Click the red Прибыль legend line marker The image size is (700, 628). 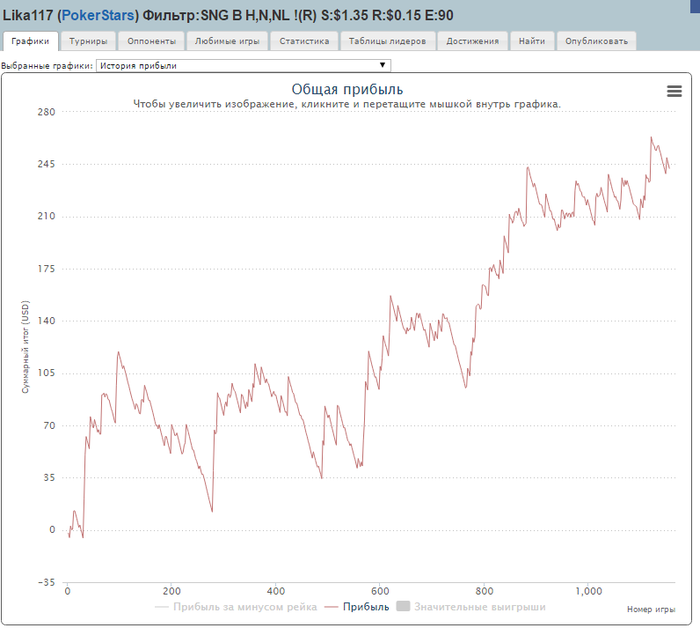click(331, 607)
